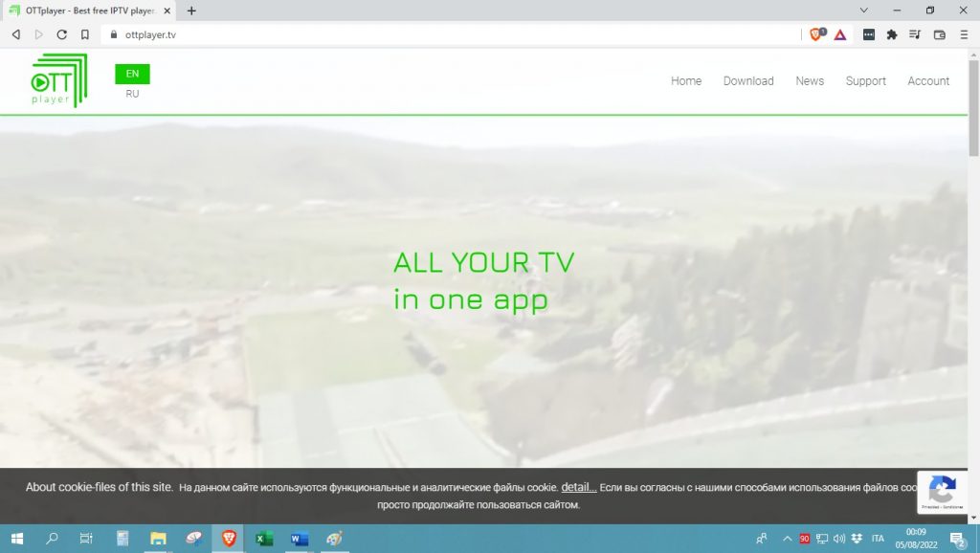Bookmark this page using the bookmark icon
The image size is (980, 553).
(85, 34)
